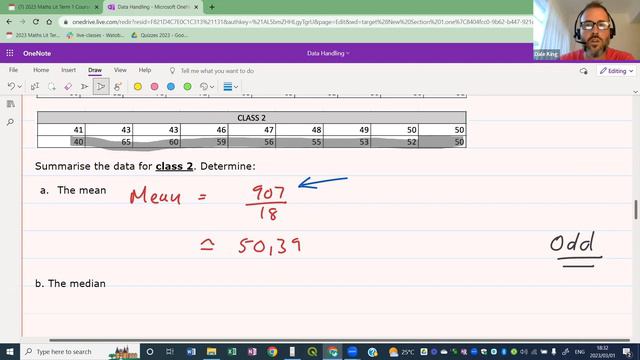Pick the first pen tool
This screenshot has height=360, width=640.
[x=84, y=87]
